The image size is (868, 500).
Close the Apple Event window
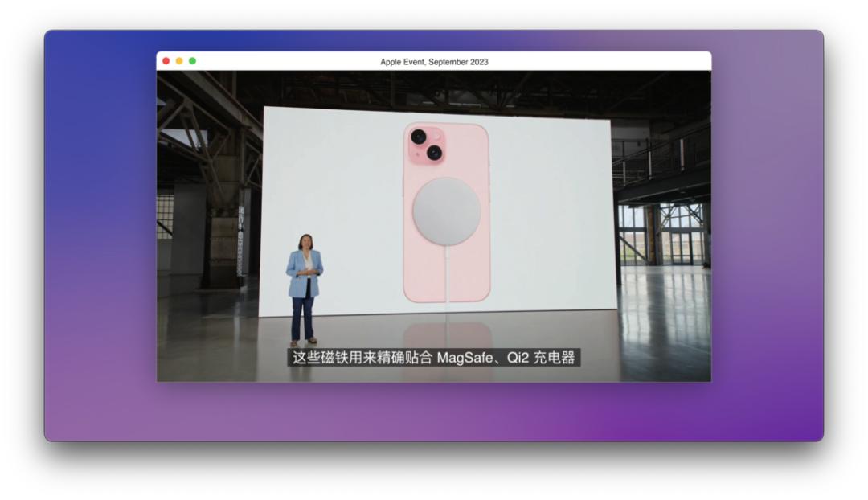166,61
